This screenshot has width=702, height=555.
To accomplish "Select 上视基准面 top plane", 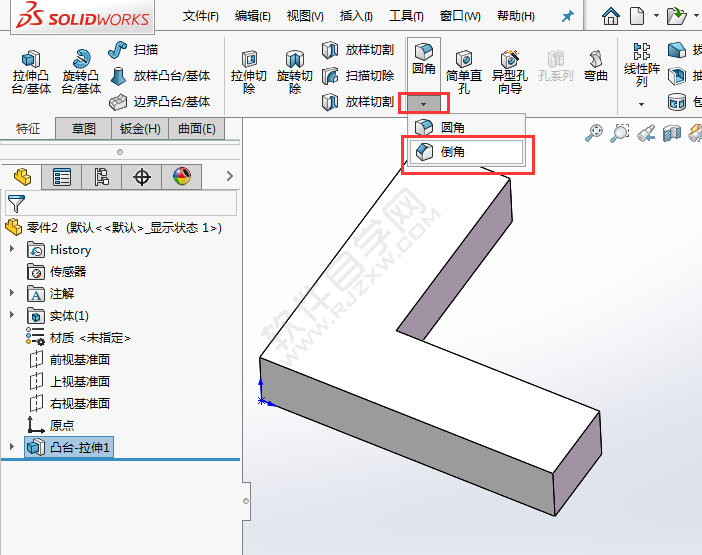I will (x=69, y=381).
